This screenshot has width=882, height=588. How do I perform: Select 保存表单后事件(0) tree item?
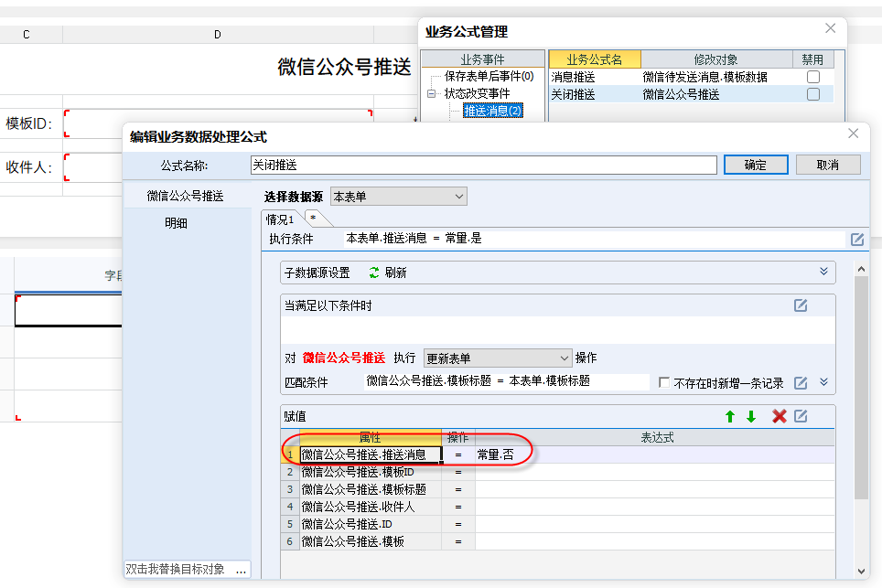pyautogui.click(x=489, y=76)
